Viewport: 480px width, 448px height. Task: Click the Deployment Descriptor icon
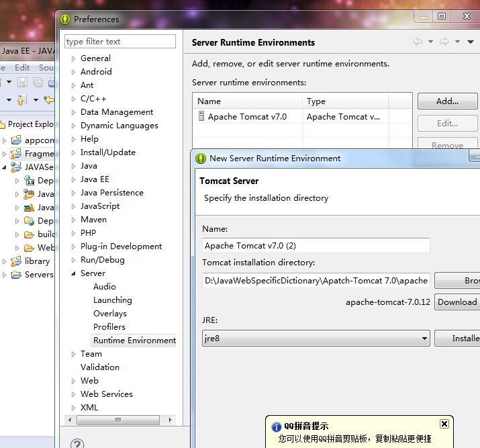click(29, 181)
